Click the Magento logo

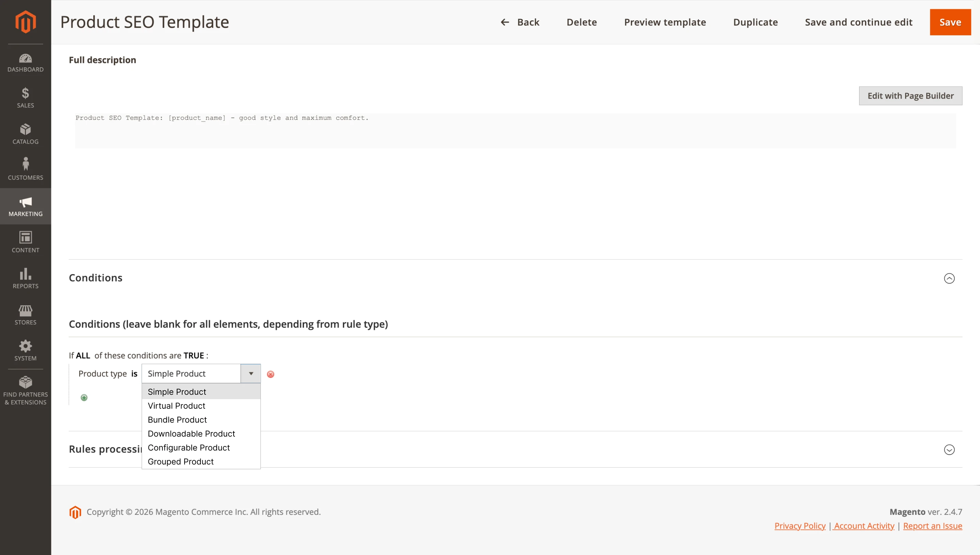click(x=25, y=22)
